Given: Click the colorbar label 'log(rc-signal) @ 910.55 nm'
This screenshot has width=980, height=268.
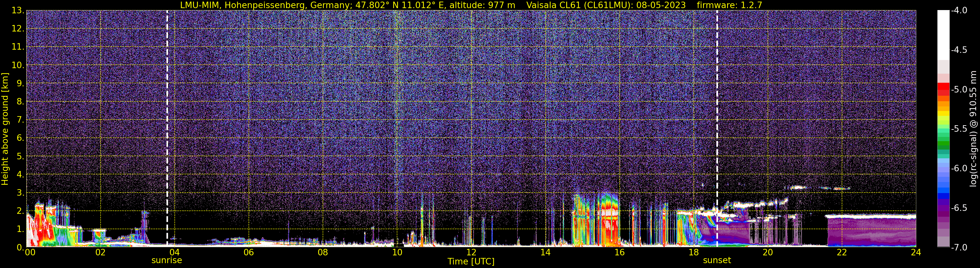Looking at the screenshot, I should pyautogui.click(x=973, y=129).
